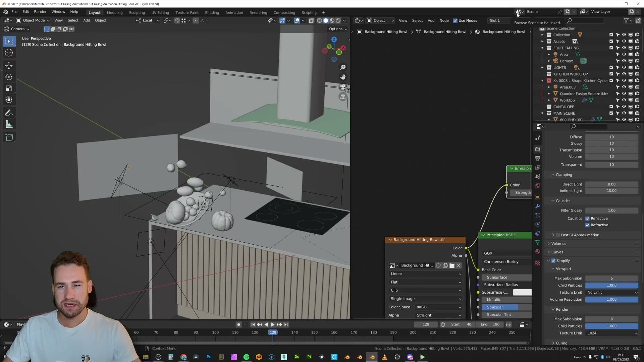This screenshot has height=362, width=644.
Task: Open the Object Mode dropdown
Action: tap(33, 20)
